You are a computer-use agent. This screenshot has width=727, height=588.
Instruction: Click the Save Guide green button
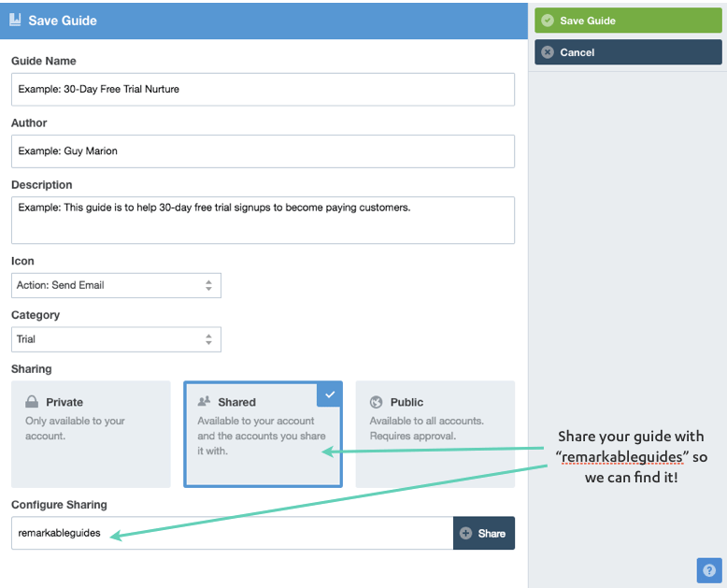pos(628,21)
